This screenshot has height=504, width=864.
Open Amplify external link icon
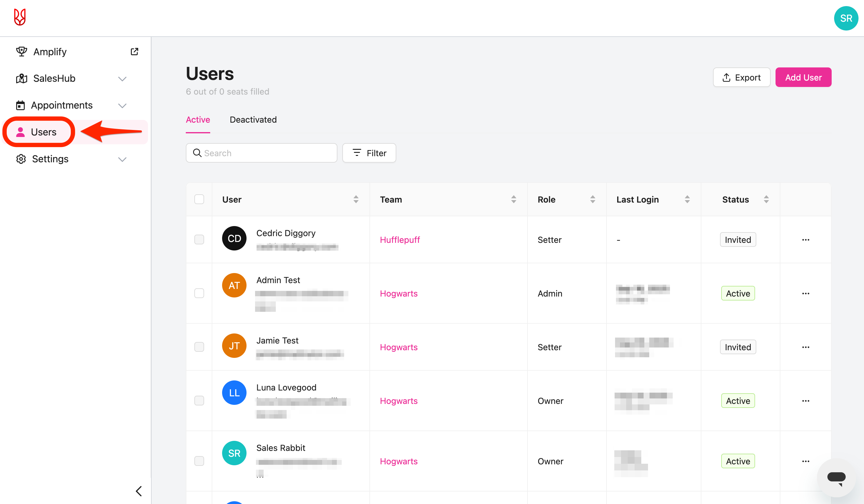pos(135,52)
